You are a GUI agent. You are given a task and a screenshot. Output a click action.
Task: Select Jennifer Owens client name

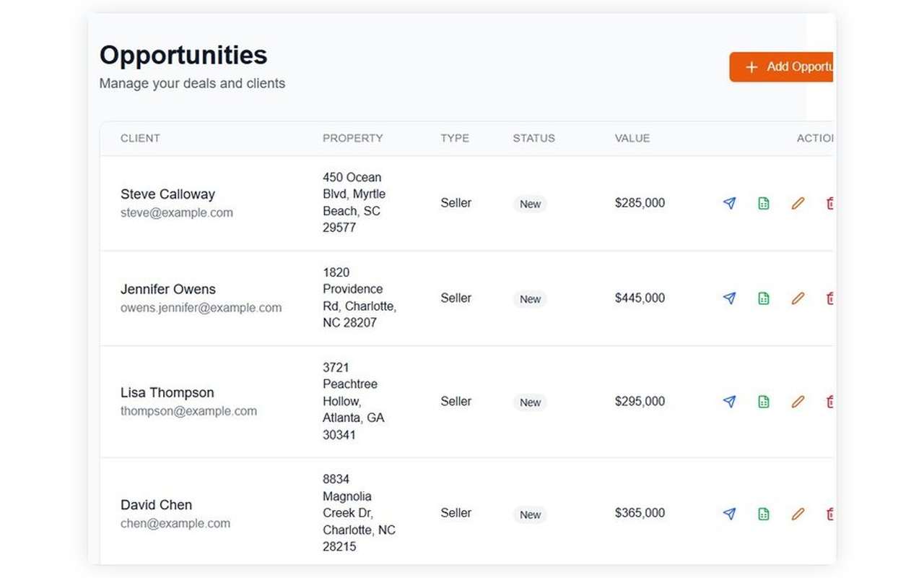pyautogui.click(x=168, y=289)
